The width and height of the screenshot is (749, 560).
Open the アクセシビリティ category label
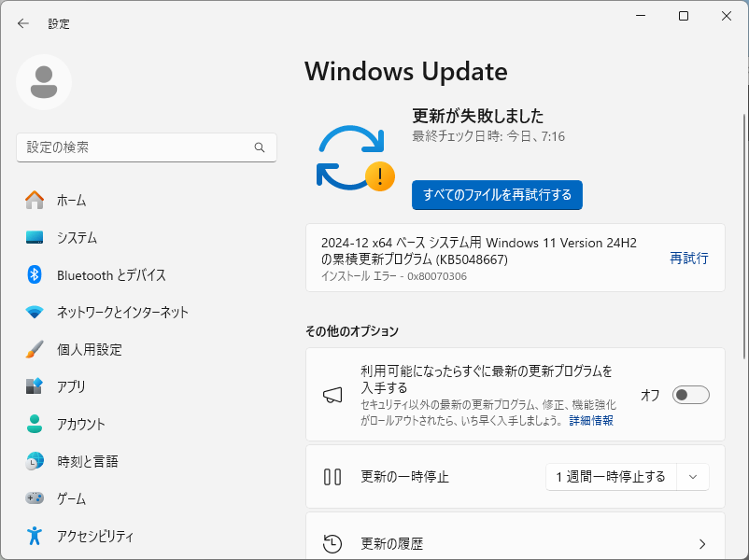(95, 536)
